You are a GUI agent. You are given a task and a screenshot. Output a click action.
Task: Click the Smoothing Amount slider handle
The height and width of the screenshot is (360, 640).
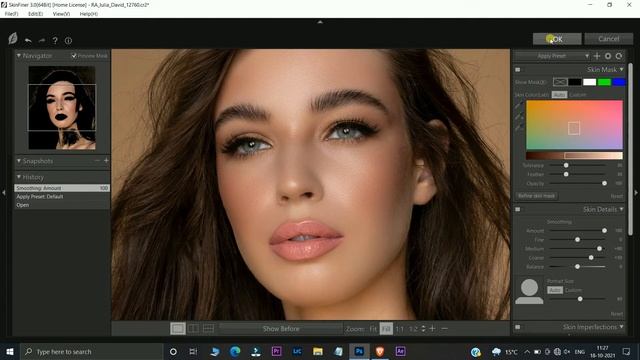click(604, 231)
